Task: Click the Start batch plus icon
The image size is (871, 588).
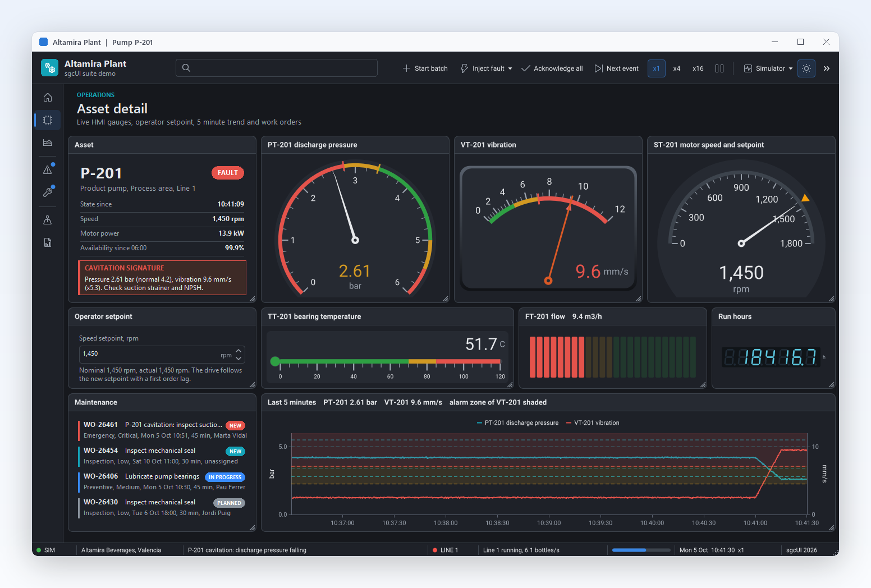Action: (x=406, y=68)
